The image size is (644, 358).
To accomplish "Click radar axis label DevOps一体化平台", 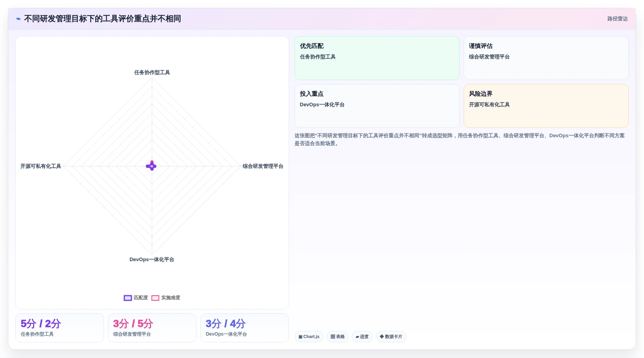I will tap(152, 260).
